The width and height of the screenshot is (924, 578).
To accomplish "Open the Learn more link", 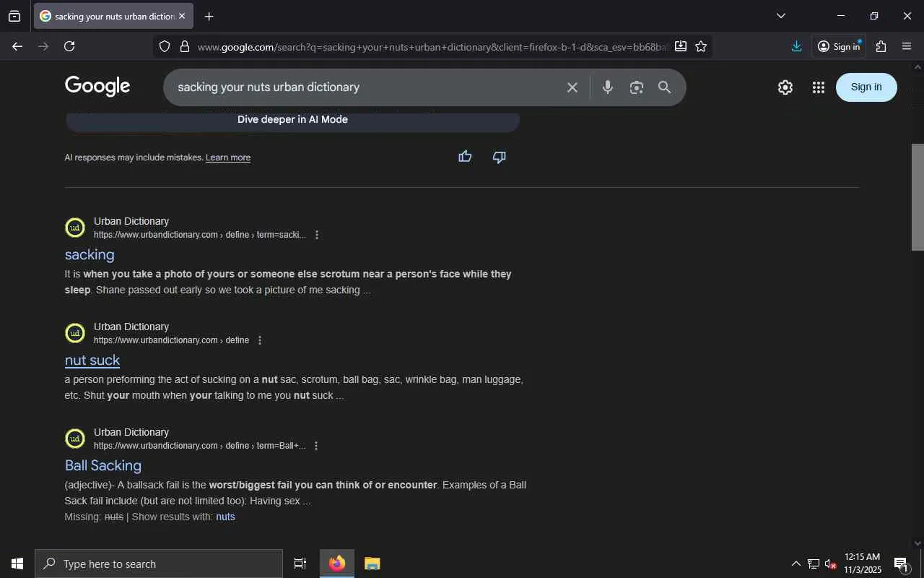I will [x=228, y=158].
